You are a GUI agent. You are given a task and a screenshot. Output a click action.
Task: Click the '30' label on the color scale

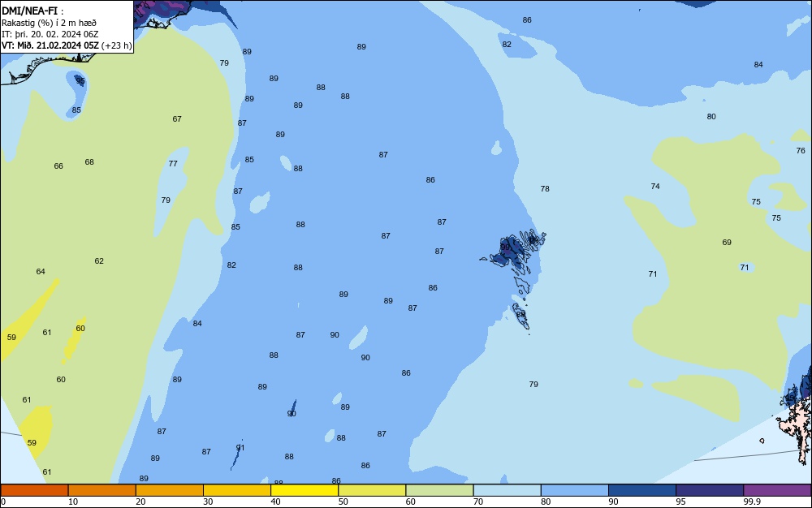(x=208, y=502)
